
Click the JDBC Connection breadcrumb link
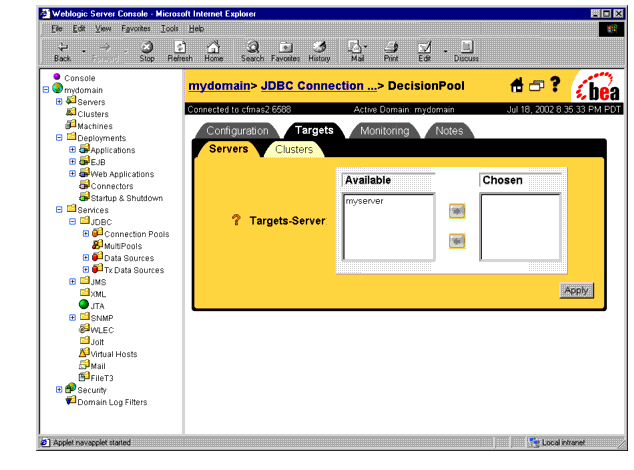(x=319, y=86)
